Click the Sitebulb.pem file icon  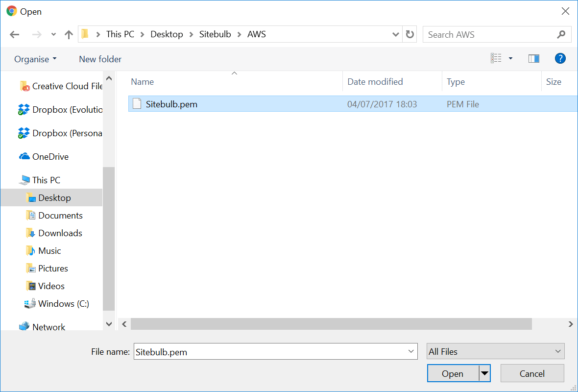[137, 104]
